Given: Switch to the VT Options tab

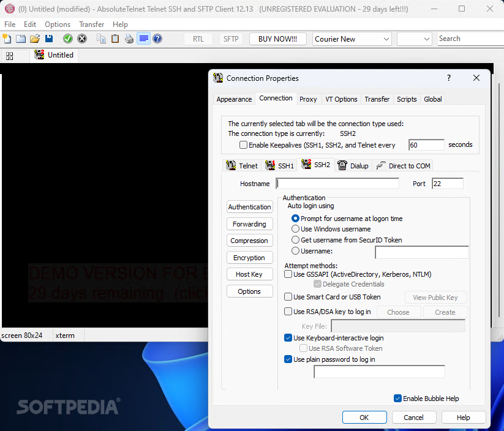Looking at the screenshot, I should tap(341, 99).
